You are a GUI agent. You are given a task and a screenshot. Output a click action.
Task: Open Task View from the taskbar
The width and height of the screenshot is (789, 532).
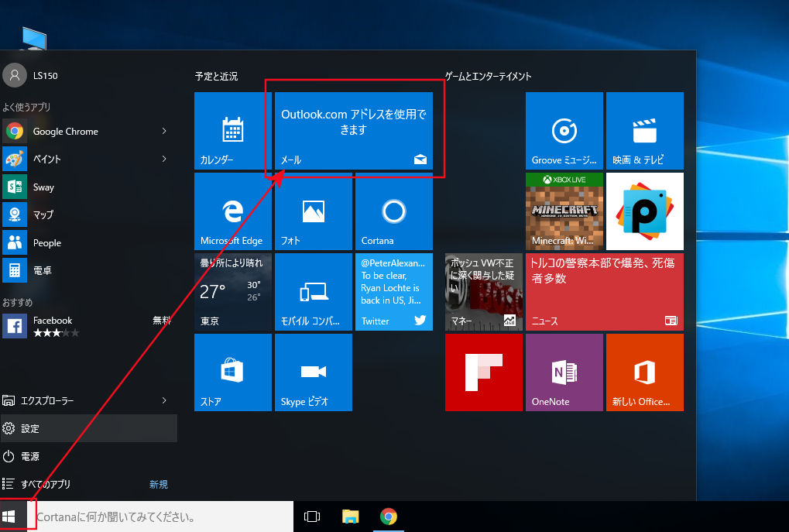(312, 517)
